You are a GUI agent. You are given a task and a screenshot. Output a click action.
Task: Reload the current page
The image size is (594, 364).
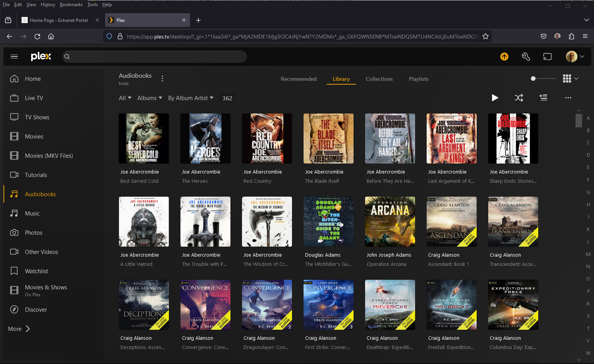37,37
